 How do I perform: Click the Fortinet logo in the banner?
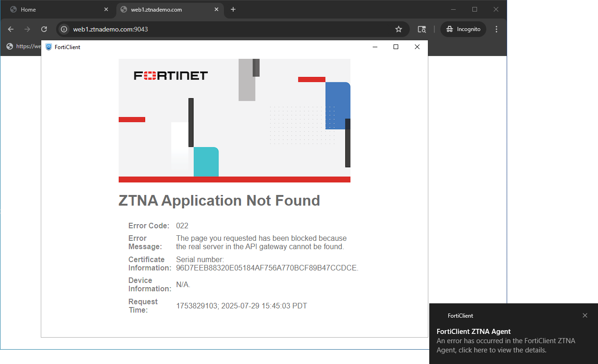(171, 75)
